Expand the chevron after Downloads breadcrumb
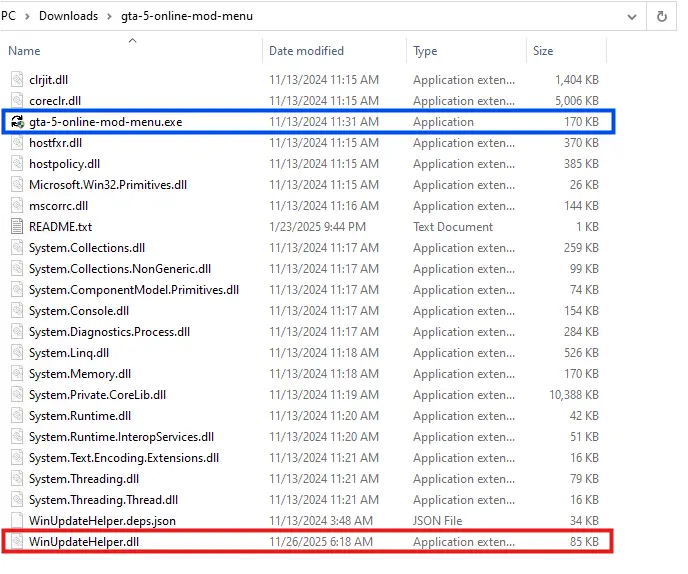The image size is (688, 574). coord(109,16)
